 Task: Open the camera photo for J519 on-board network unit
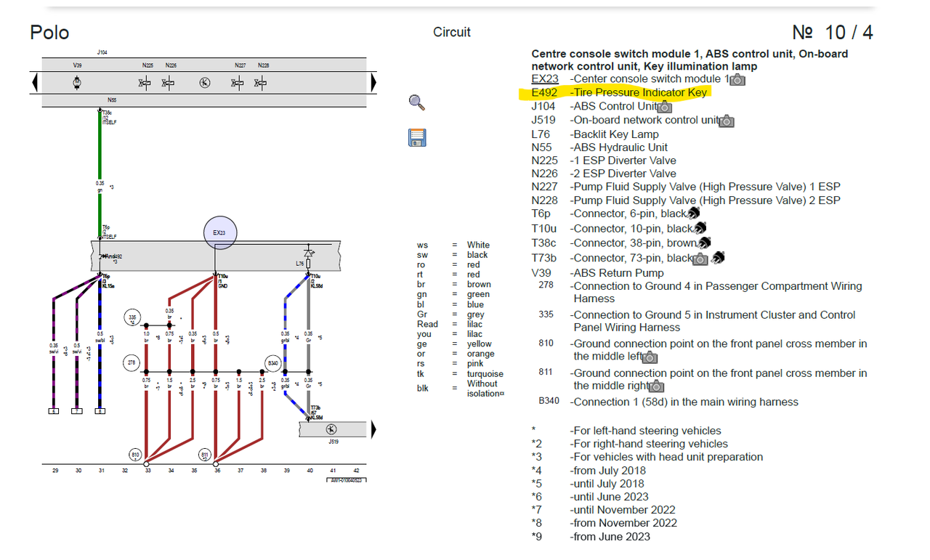pos(727,121)
